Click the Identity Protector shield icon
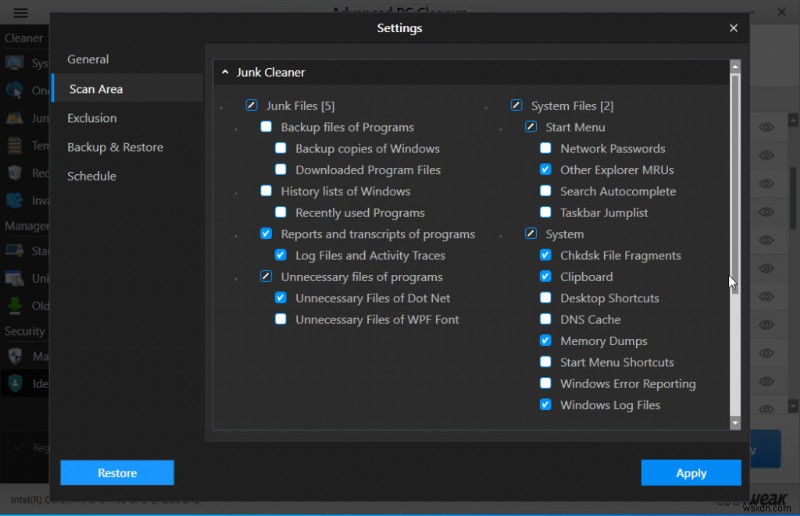This screenshot has width=800, height=516. point(15,383)
